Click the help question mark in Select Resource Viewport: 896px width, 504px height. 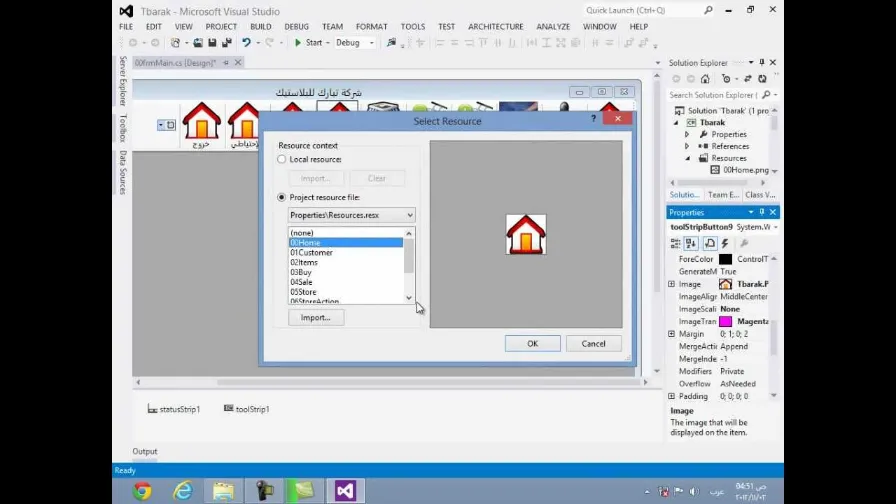(x=593, y=118)
